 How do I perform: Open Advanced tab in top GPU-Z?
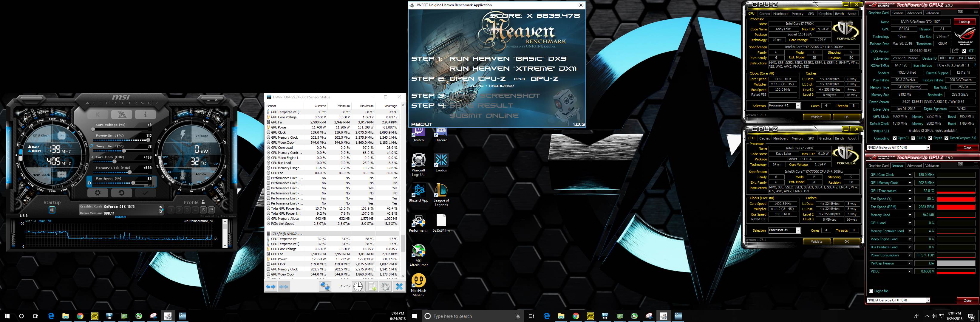click(914, 13)
